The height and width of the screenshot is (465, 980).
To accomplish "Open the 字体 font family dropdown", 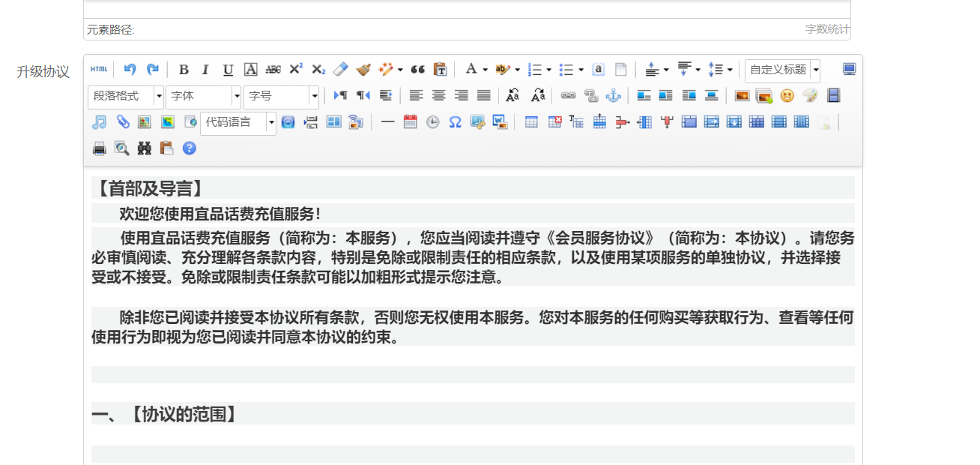I will click(x=204, y=97).
